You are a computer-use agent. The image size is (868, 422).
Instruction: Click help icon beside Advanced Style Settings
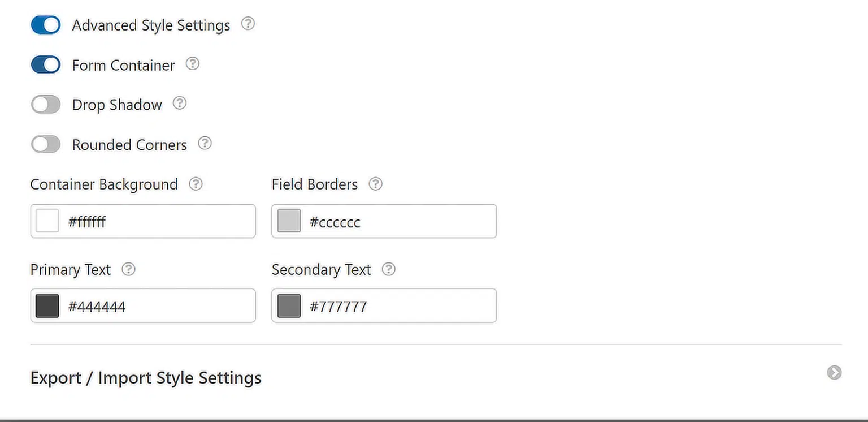[x=248, y=24]
